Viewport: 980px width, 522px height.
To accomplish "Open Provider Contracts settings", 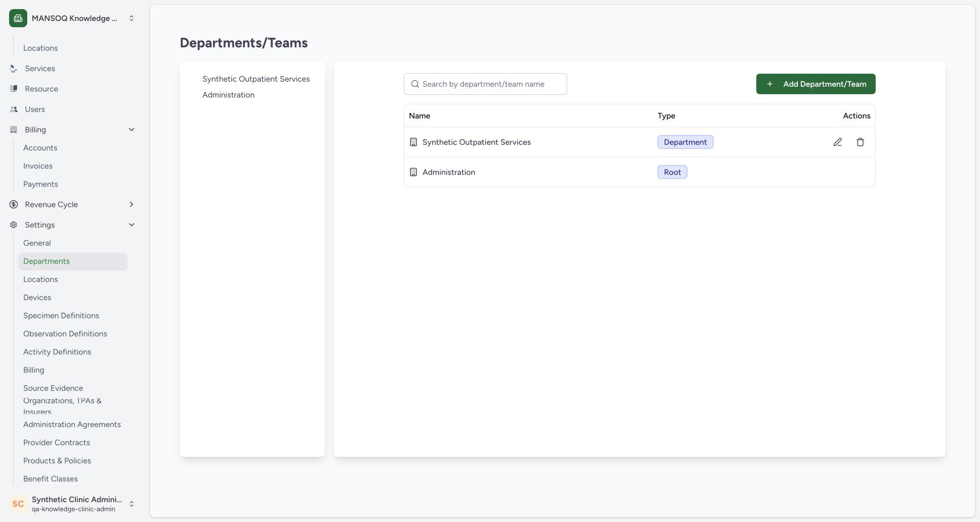I will pyautogui.click(x=57, y=443).
